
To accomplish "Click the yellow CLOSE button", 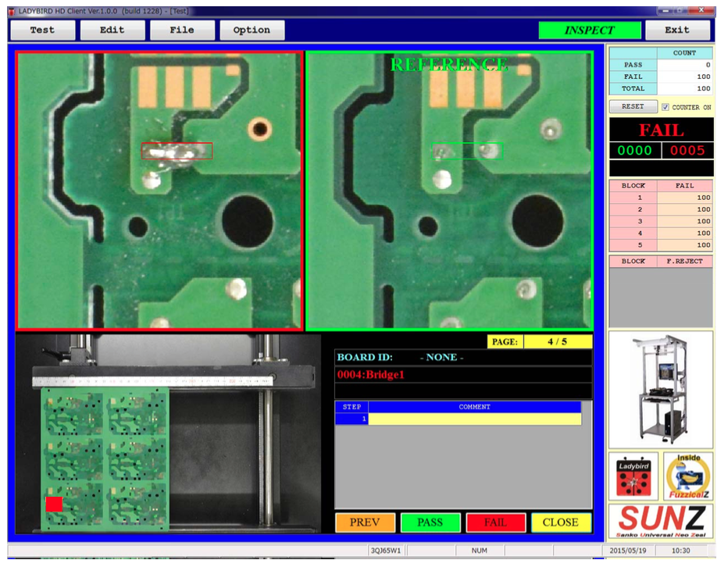I will pyautogui.click(x=561, y=522).
